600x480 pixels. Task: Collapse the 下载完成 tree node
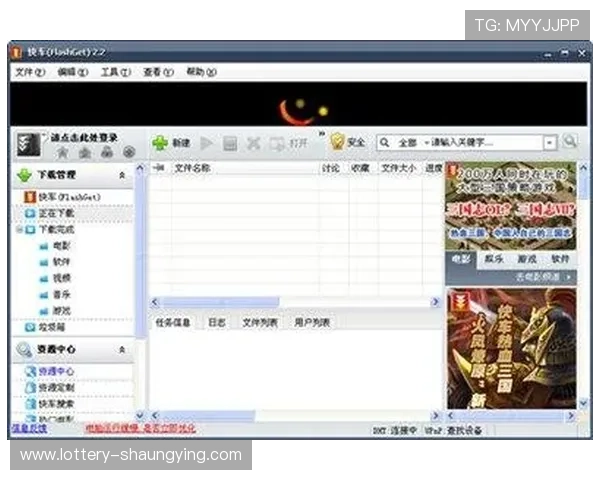coord(18,230)
